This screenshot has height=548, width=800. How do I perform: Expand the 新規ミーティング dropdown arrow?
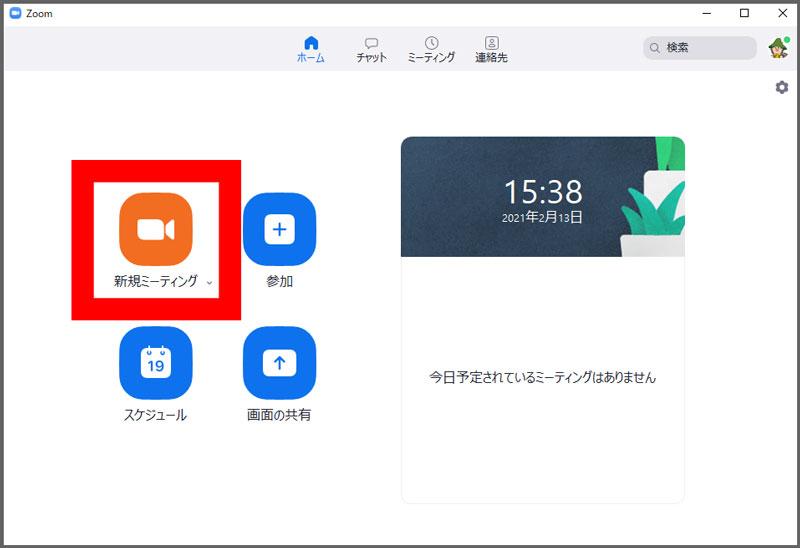click(x=209, y=283)
